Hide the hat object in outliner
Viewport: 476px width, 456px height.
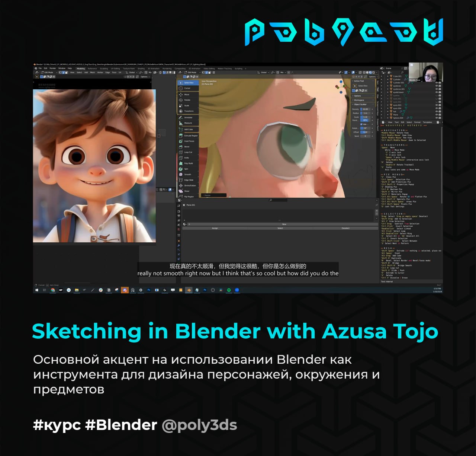pos(437,111)
